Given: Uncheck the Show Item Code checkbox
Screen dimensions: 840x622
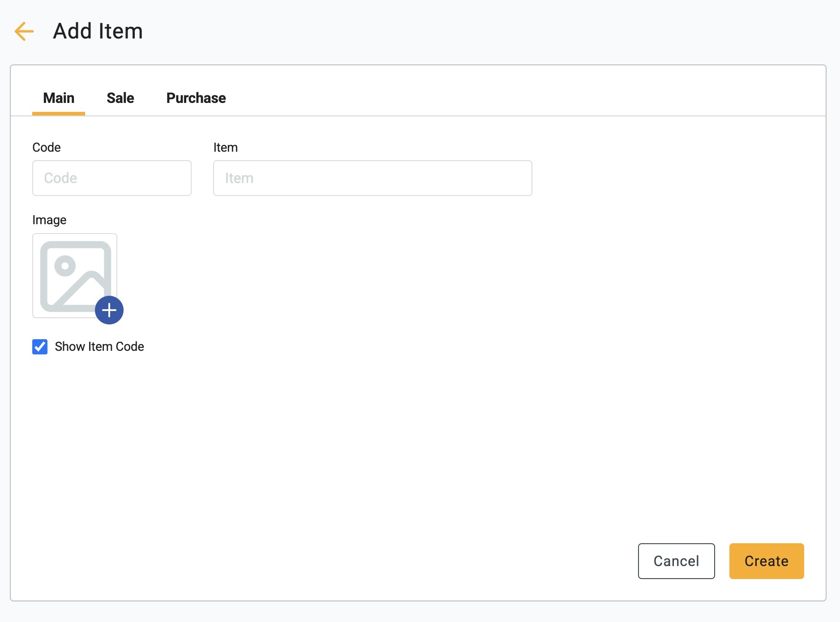Looking at the screenshot, I should (x=40, y=347).
